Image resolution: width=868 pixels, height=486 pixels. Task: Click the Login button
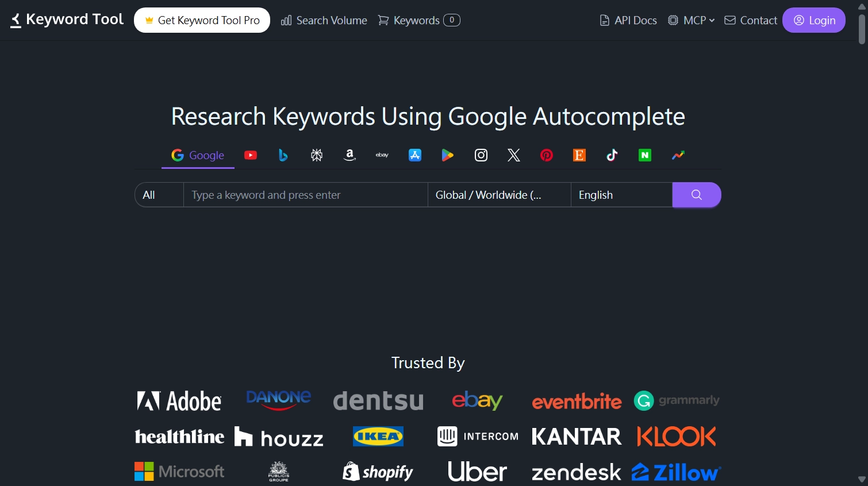pos(814,20)
